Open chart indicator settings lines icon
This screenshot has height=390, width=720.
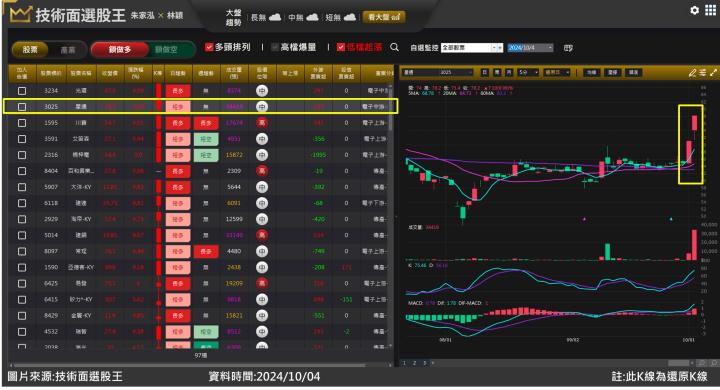point(703,73)
